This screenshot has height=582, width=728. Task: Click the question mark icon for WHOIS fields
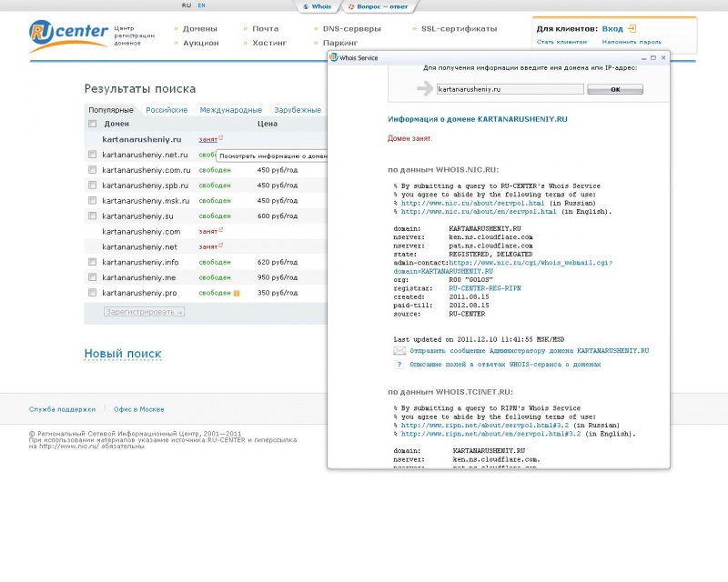[x=399, y=365]
